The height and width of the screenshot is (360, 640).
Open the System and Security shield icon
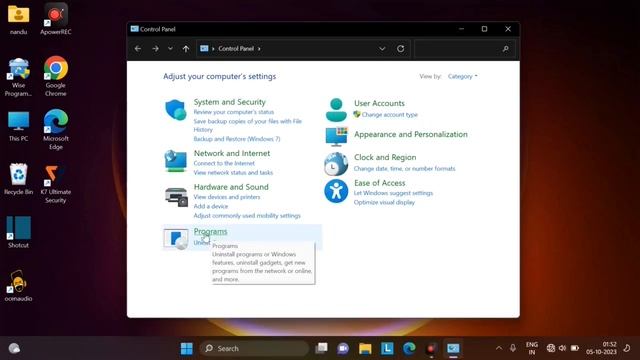pyautogui.click(x=176, y=109)
